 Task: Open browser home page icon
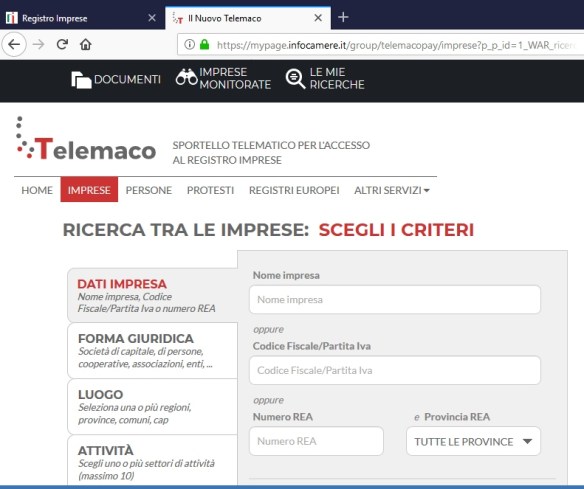pyautogui.click(x=86, y=44)
